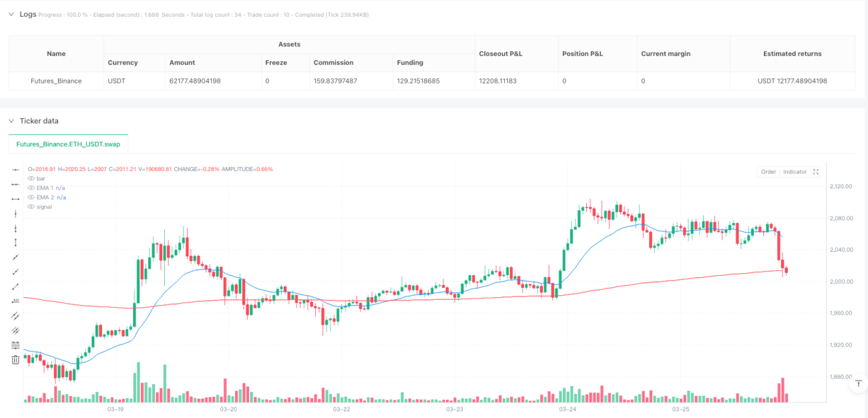Delete drawings with the trash icon
The height and width of the screenshot is (418, 868).
pyautogui.click(x=16, y=360)
